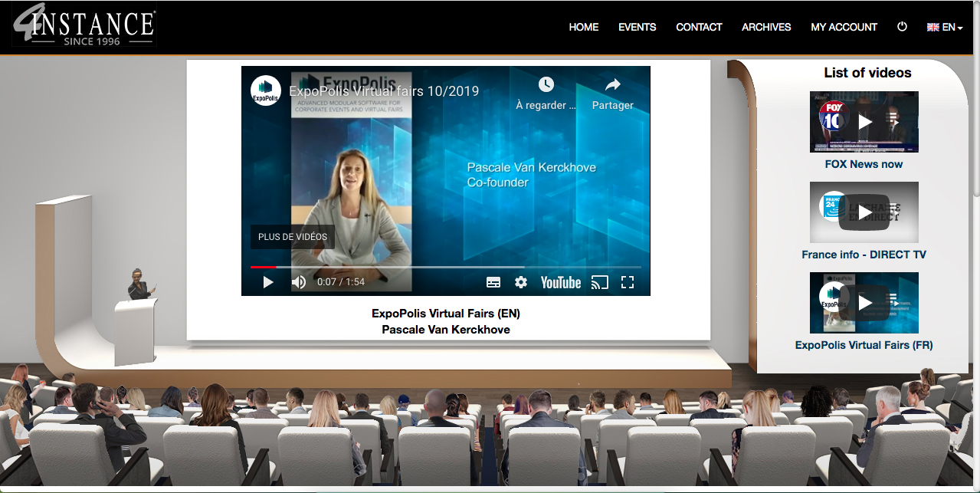Screen dimensions: 980x493
Task: Open My Account page
Action: pyautogui.click(x=844, y=27)
